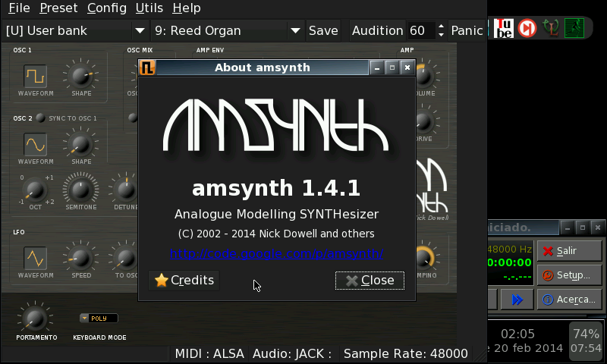Viewport: 607px width, 364px height.
Task: Click Salir in the JACK control window
Action: (x=570, y=251)
